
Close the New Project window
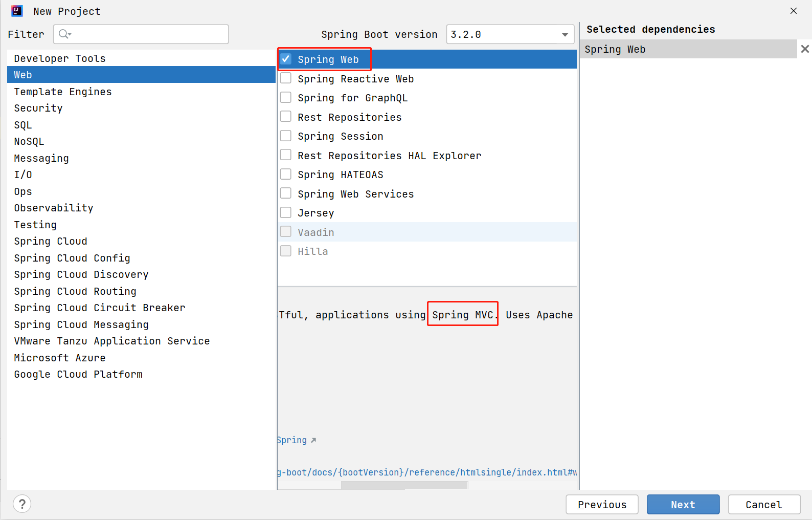tap(794, 11)
